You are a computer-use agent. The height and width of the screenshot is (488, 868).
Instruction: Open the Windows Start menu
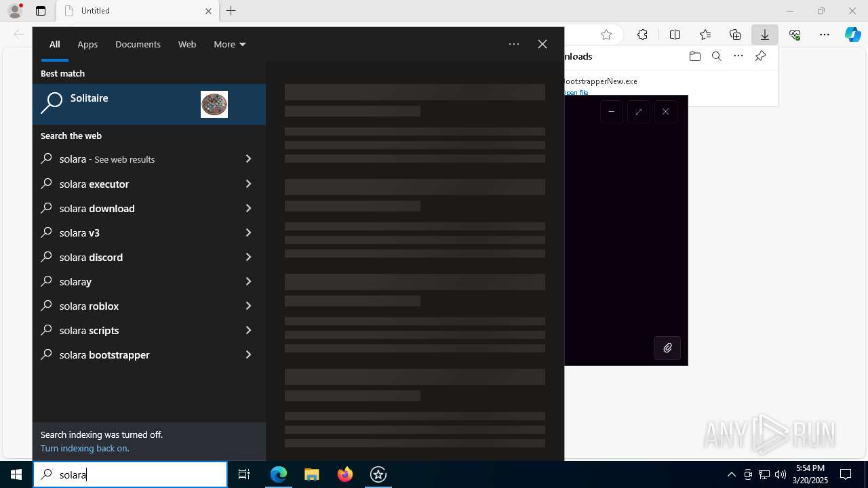(x=16, y=474)
